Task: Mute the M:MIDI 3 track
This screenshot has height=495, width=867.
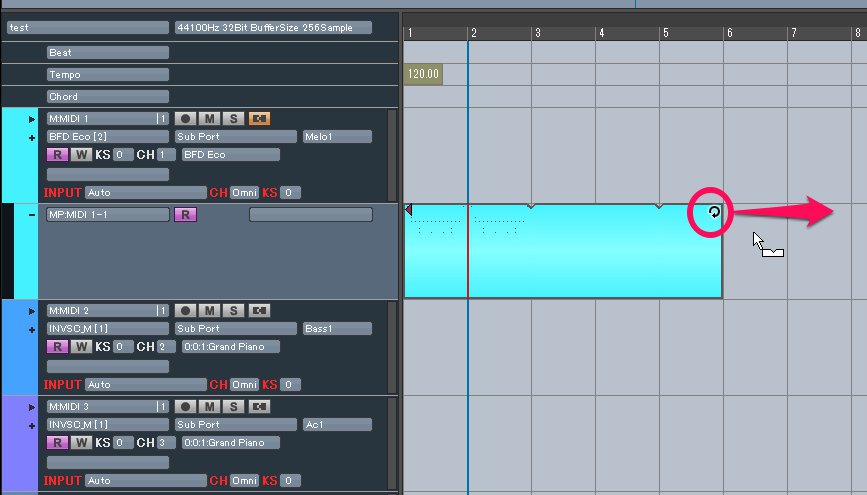Action: (210, 407)
